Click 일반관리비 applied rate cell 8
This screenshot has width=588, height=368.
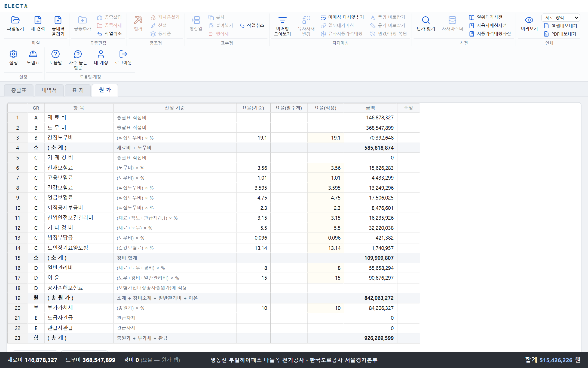click(x=325, y=268)
